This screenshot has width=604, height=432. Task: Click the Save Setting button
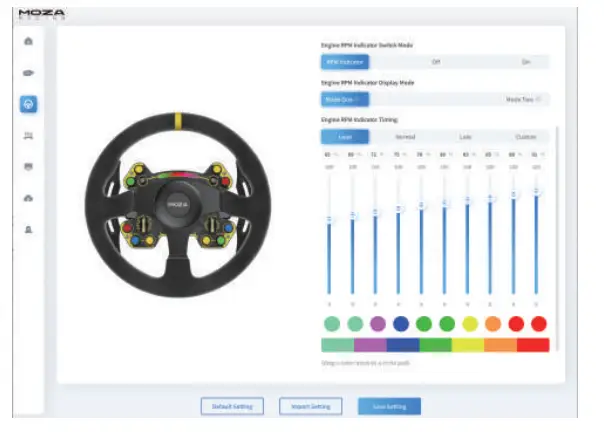click(x=389, y=406)
